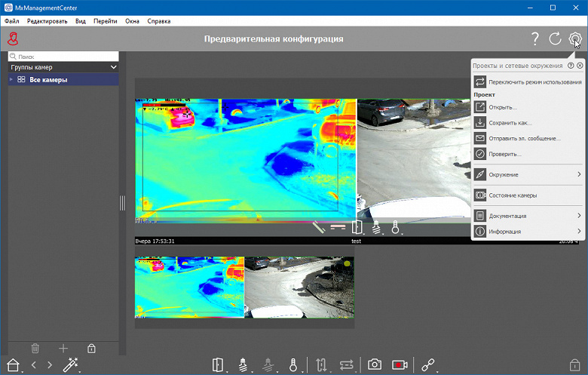Open the Вид menu
The height and width of the screenshot is (375, 588).
coord(80,21)
